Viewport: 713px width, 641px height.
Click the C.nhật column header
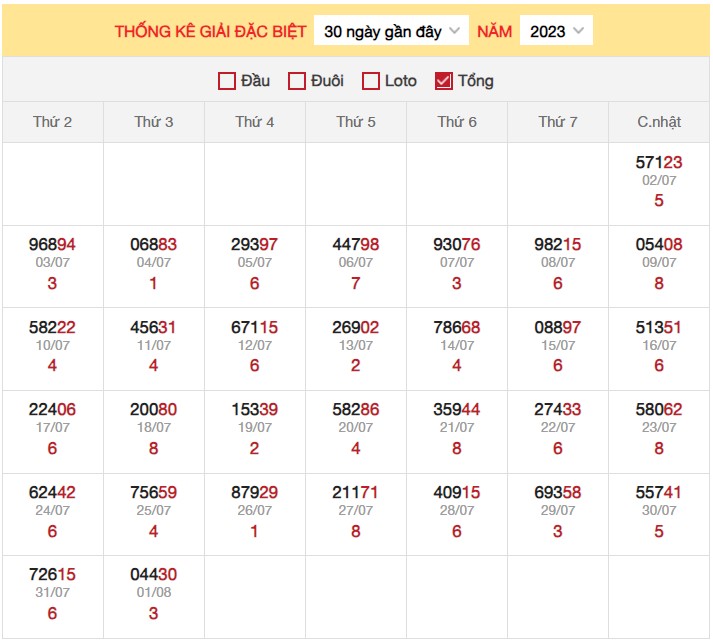coord(659,122)
